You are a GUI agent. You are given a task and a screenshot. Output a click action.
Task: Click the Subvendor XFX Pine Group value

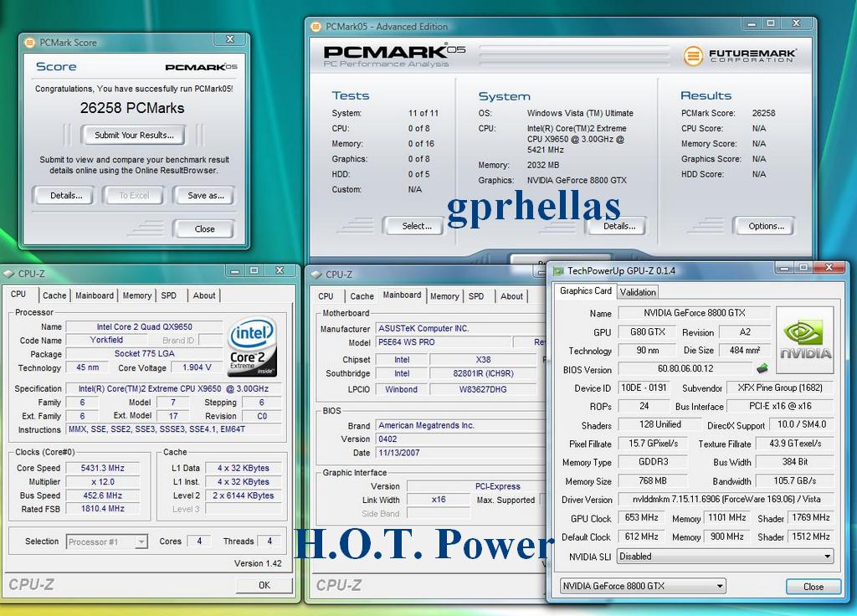point(780,388)
